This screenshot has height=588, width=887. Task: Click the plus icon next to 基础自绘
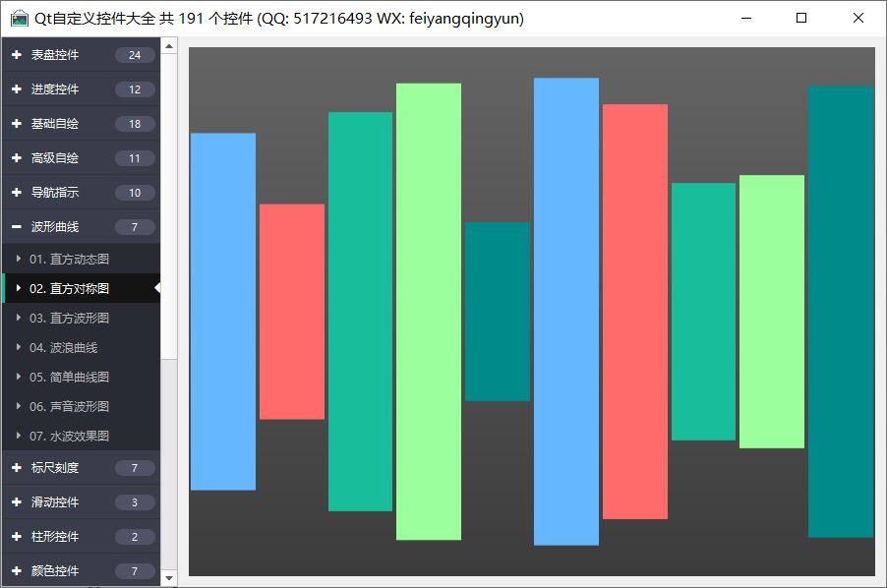click(x=17, y=124)
